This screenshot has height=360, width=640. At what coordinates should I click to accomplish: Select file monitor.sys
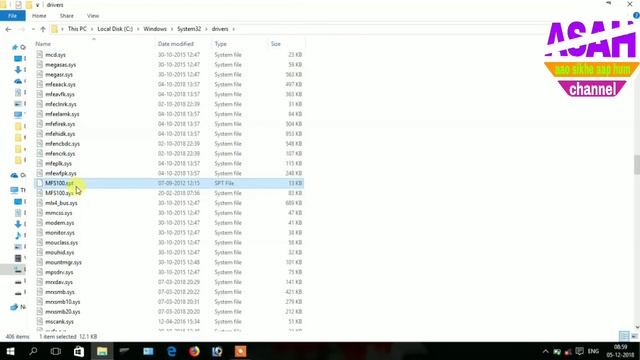[x=60, y=233]
